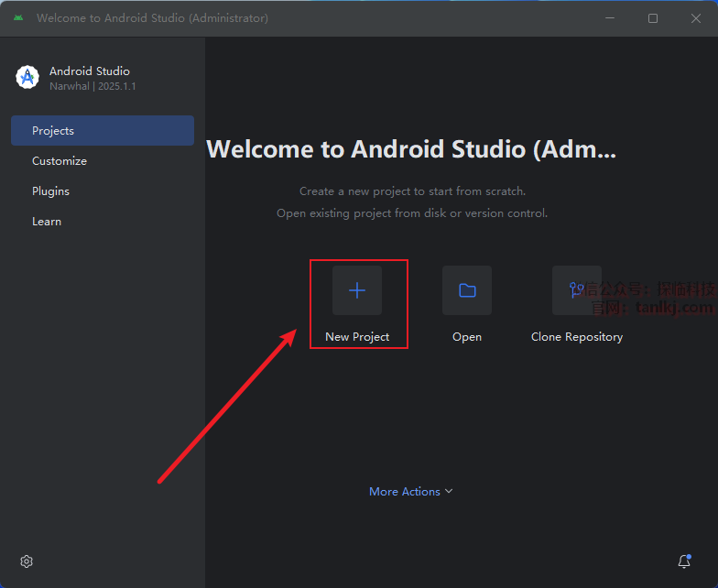Select the Projects tab in sidebar
This screenshot has width=718, height=588.
pos(102,131)
